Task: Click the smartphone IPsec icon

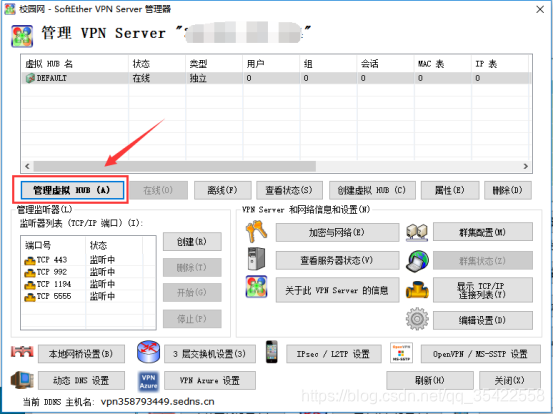Action: pyautogui.click(x=272, y=352)
